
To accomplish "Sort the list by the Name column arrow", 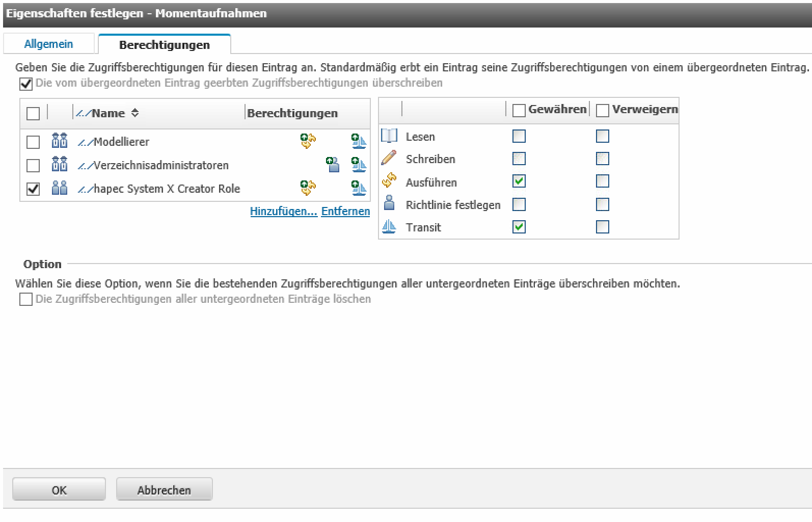I will [135, 113].
